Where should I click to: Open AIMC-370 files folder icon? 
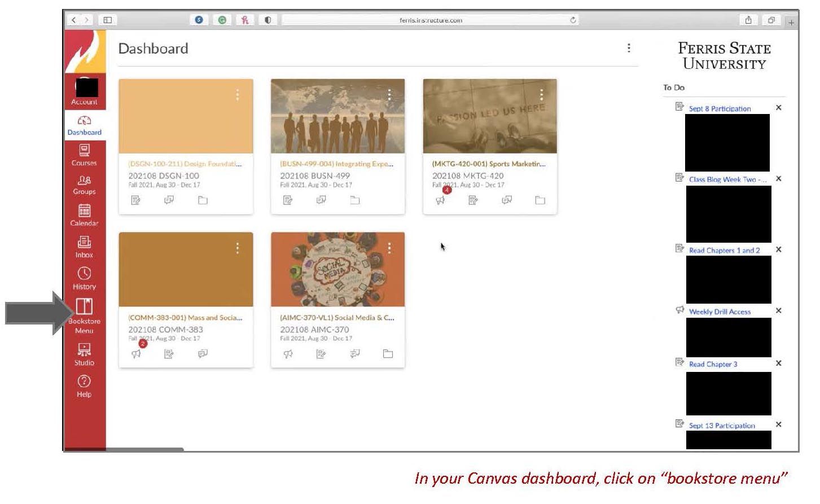[x=388, y=354]
